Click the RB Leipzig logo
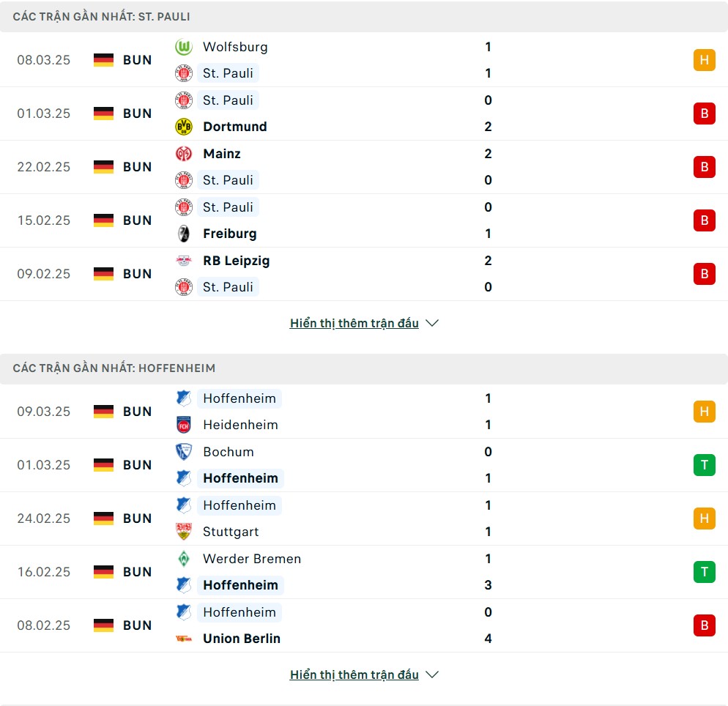728x706 pixels. click(x=184, y=261)
